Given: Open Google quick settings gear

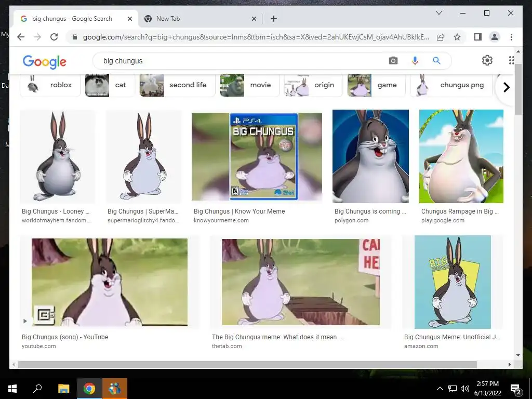Looking at the screenshot, I should [487, 60].
